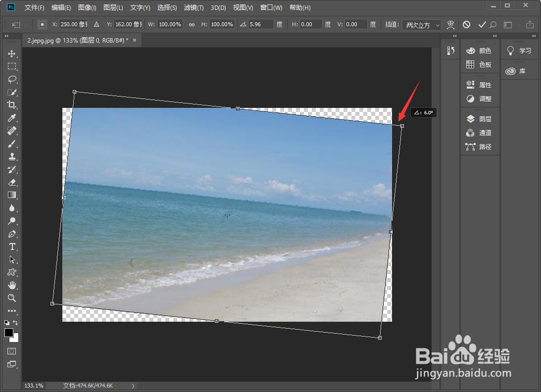Click the background color swatch
This screenshot has width=541, height=392.
[x=15, y=338]
